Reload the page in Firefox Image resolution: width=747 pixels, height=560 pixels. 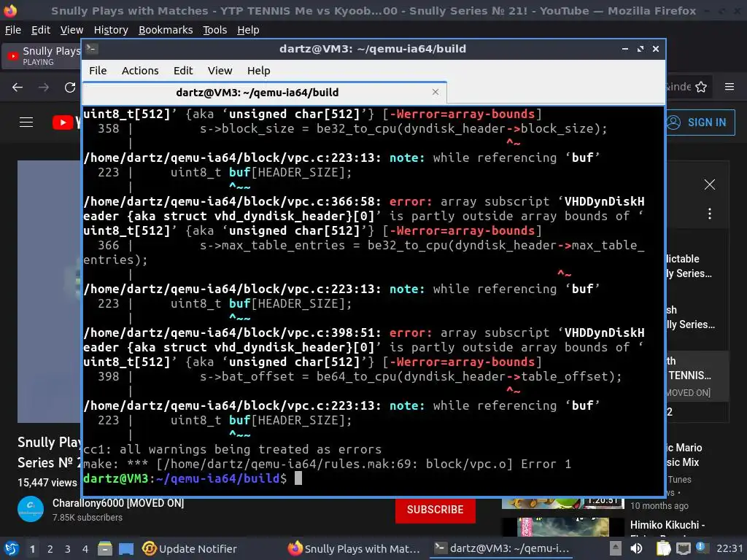click(70, 87)
